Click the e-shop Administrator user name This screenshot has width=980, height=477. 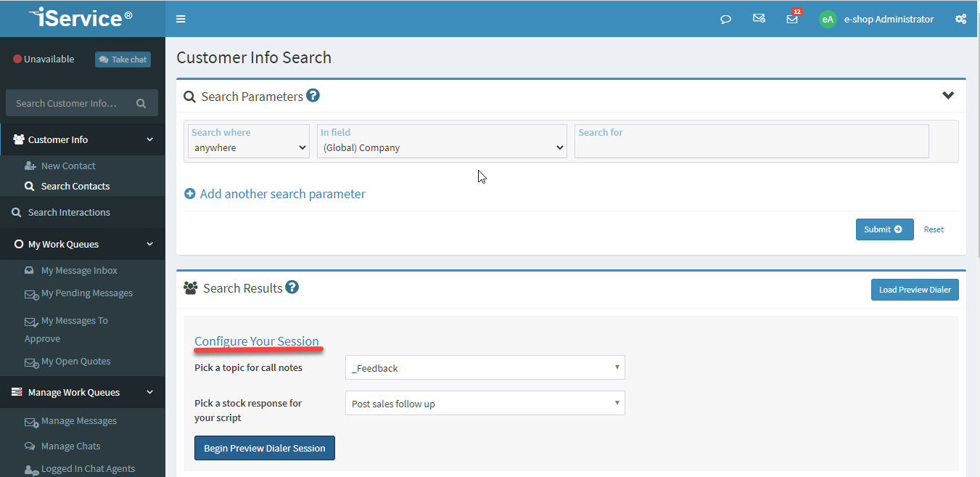(x=889, y=19)
